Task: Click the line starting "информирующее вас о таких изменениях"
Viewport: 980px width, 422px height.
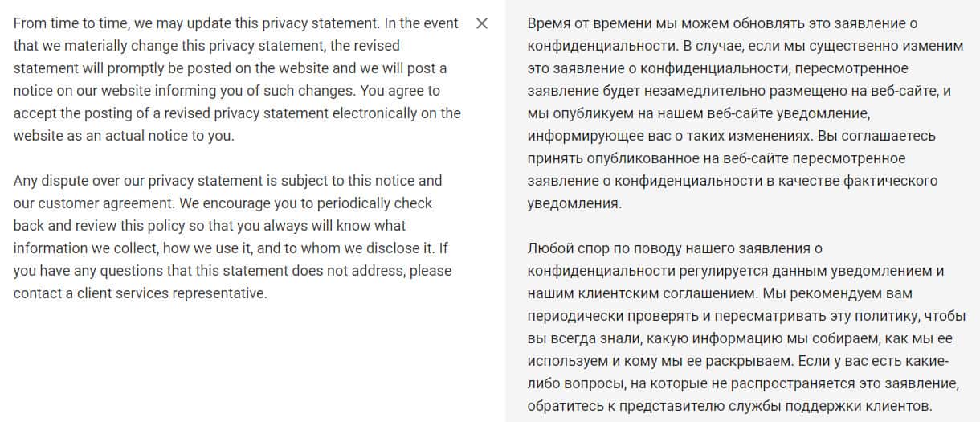Action: [731, 136]
